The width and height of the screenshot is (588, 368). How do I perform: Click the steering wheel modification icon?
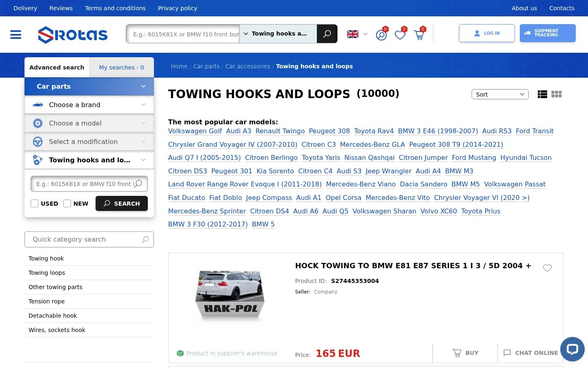(38, 141)
